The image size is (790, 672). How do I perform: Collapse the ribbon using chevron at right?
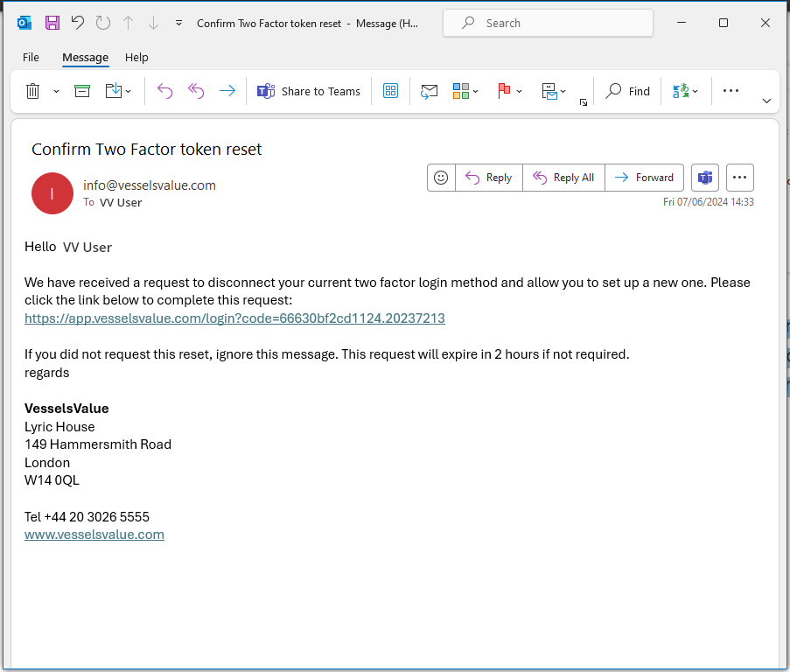[x=766, y=101]
